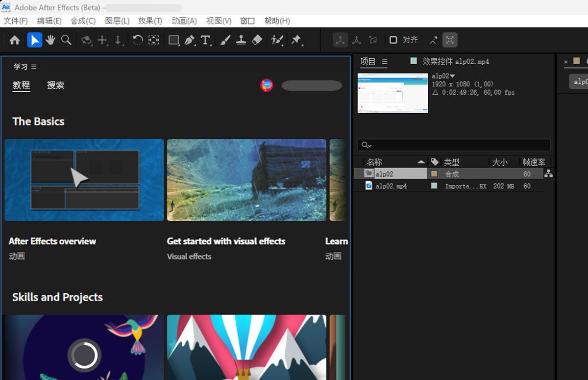Open the 项目 panel menu
588x380 pixels.
[x=385, y=62]
